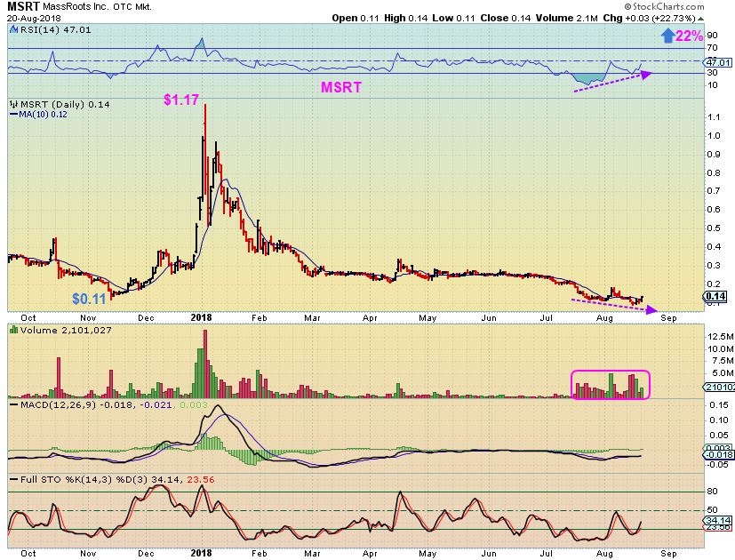735x560 pixels.
Task: Click the Aug label on the price panel time axis
Action: [x=604, y=318]
